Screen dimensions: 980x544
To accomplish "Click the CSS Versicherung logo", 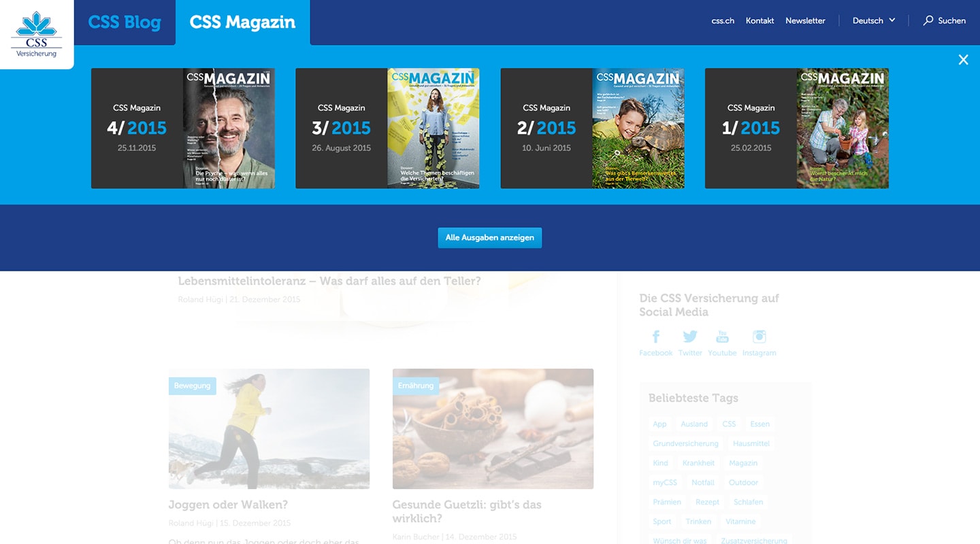I will 37,34.
